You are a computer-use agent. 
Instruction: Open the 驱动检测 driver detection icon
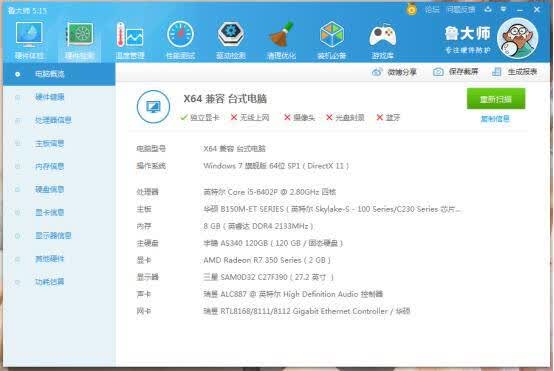pyautogui.click(x=231, y=40)
